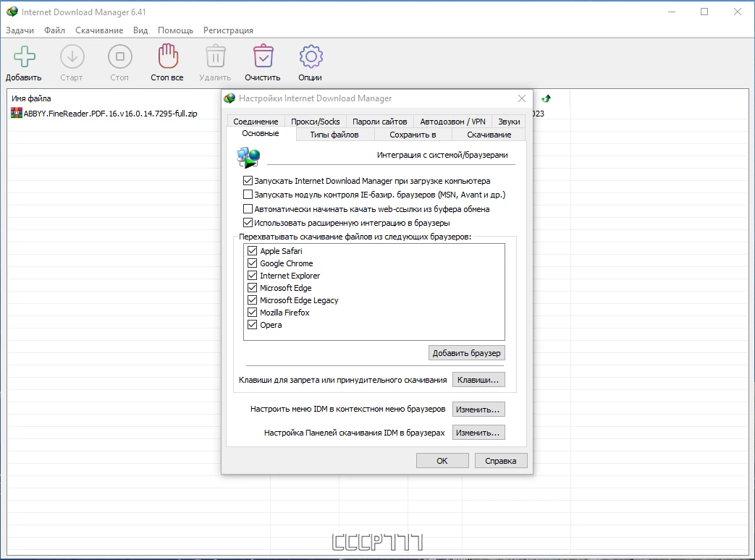Switch to the Типы файлов tab
The image size is (755, 560).
click(334, 135)
